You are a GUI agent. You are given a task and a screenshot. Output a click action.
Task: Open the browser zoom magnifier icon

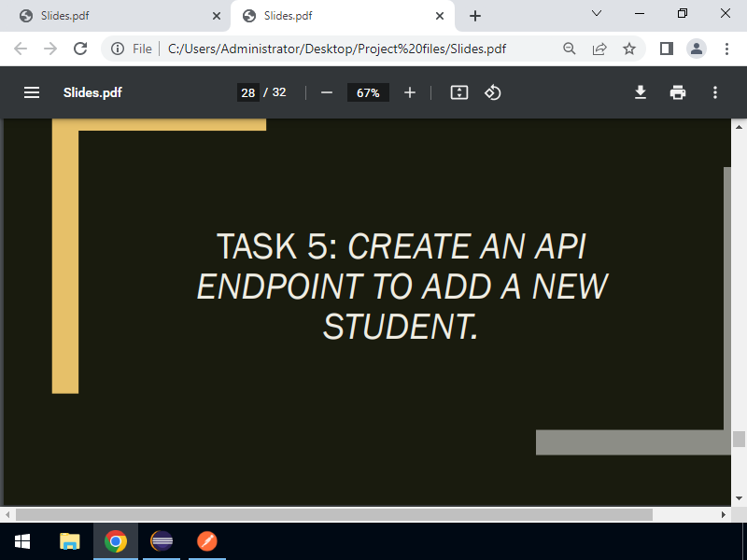tap(570, 49)
